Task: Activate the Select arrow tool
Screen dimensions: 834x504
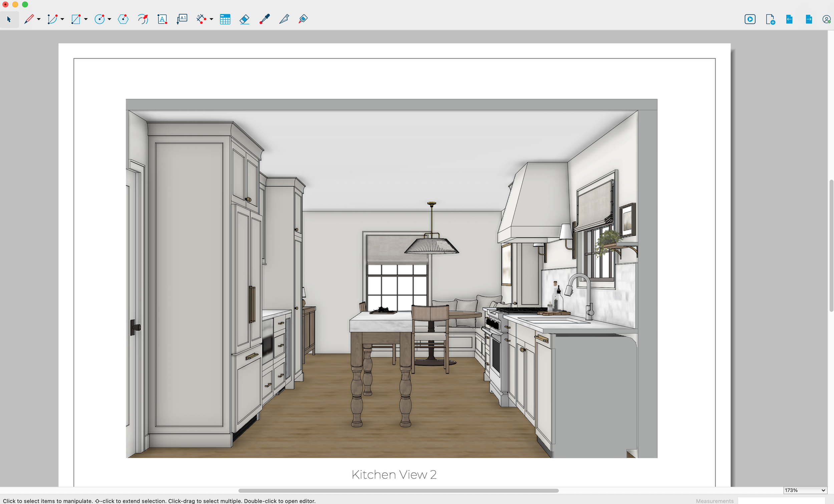Action: coord(9,19)
